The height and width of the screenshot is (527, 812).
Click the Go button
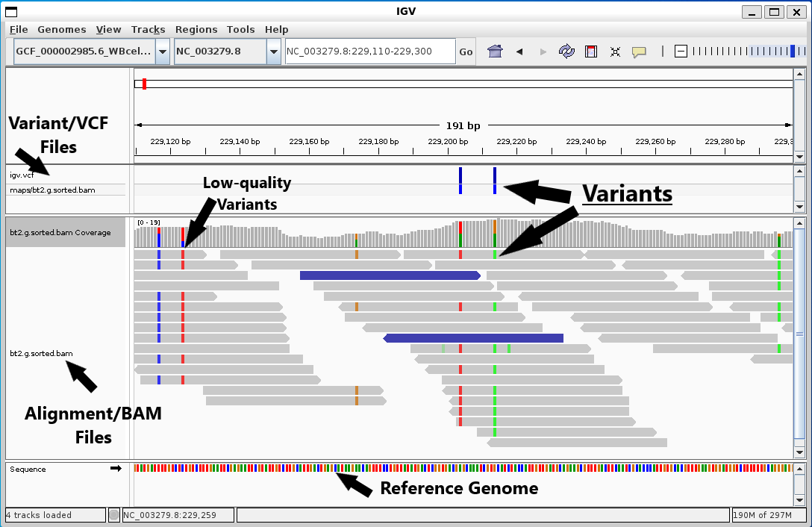point(465,51)
